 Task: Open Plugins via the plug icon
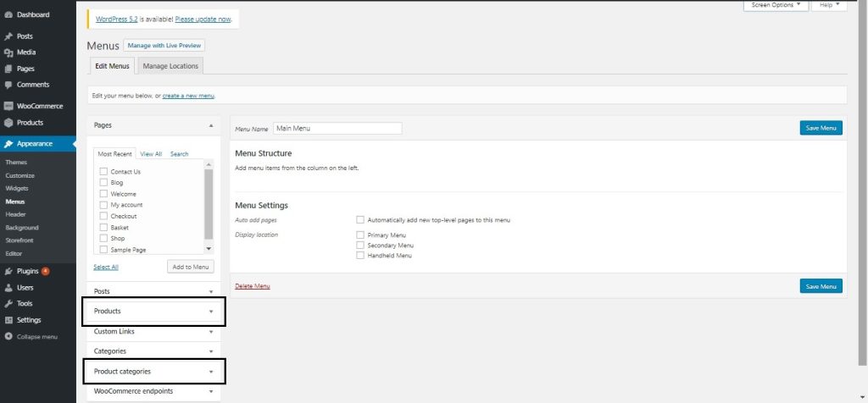pyautogui.click(x=8, y=272)
